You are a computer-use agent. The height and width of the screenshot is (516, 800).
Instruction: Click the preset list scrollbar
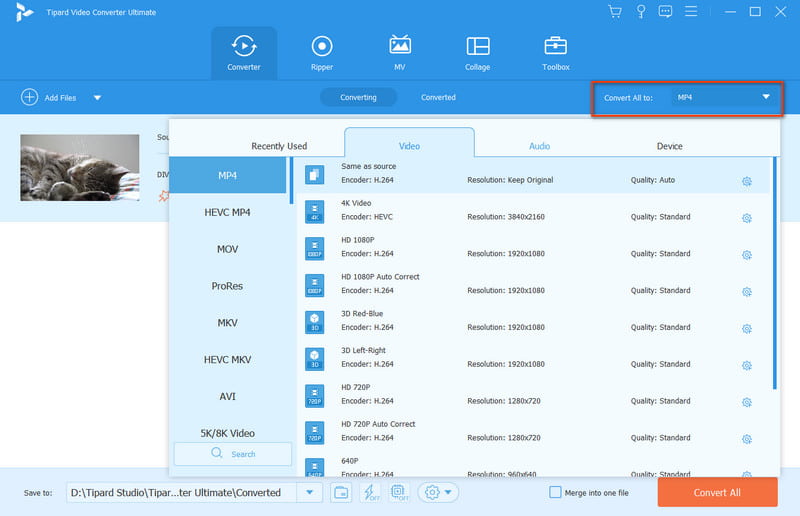pos(774,273)
